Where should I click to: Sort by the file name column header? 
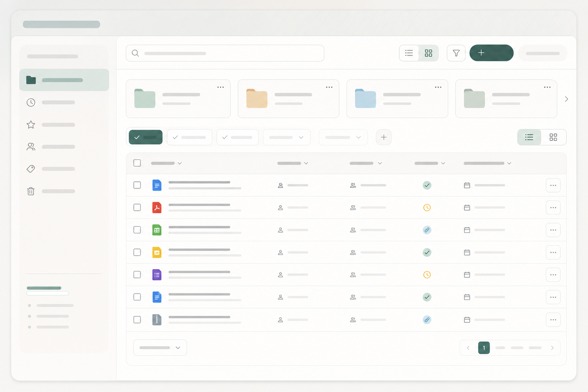pyautogui.click(x=166, y=163)
